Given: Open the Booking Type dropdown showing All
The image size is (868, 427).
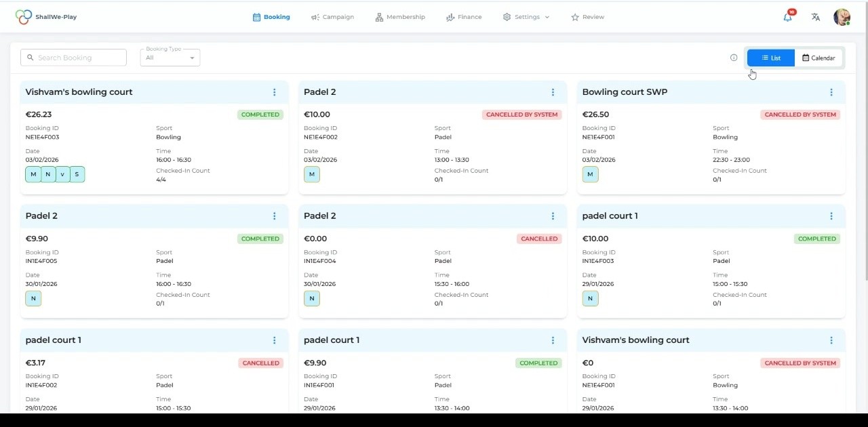Looking at the screenshot, I should pos(170,58).
